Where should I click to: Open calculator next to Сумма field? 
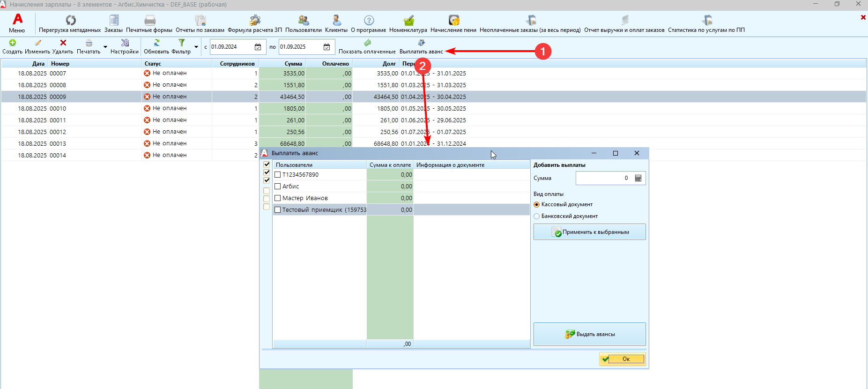[638, 178]
